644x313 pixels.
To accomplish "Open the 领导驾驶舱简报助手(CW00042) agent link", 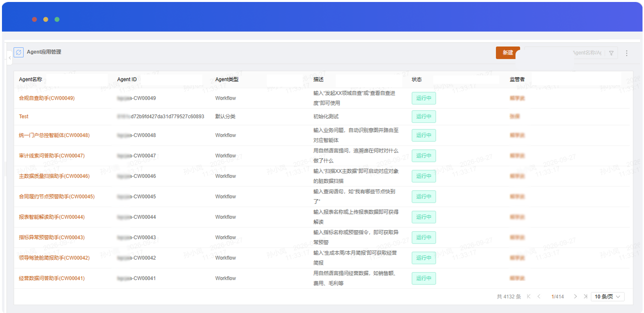I will [x=54, y=258].
